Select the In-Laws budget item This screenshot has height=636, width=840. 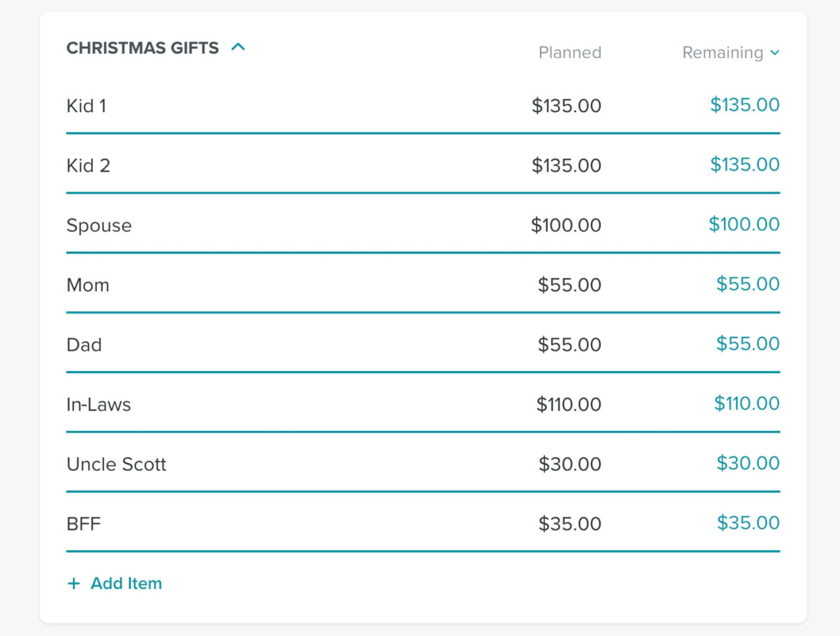coord(98,405)
